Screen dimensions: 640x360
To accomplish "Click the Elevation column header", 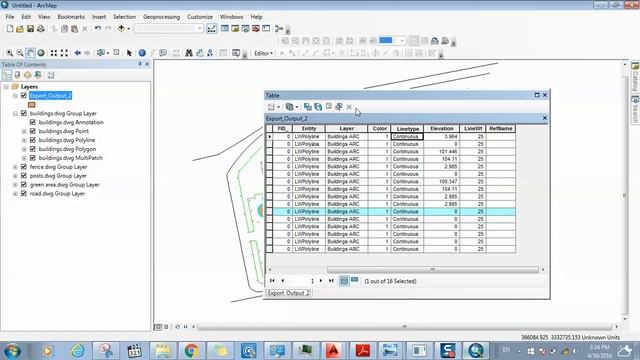I will tap(442, 129).
